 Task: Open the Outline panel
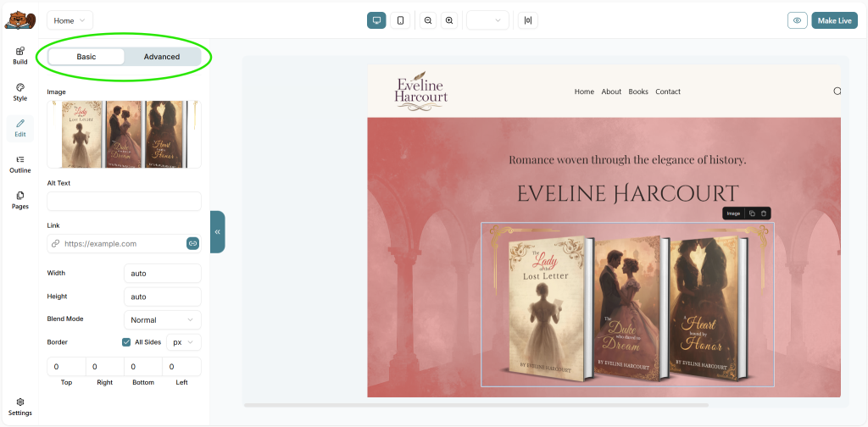tap(20, 164)
